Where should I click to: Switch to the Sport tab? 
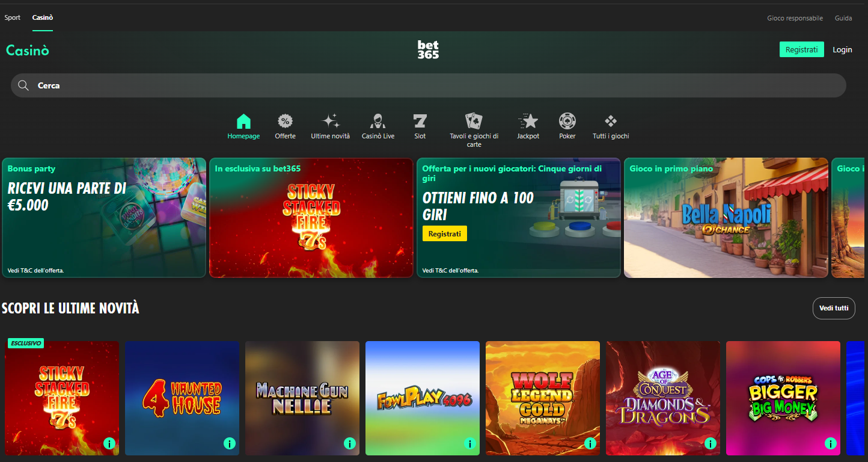click(x=12, y=17)
